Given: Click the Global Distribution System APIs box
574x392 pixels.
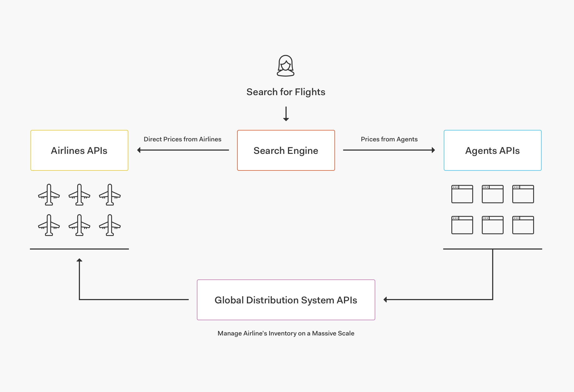Looking at the screenshot, I should coord(286,300).
